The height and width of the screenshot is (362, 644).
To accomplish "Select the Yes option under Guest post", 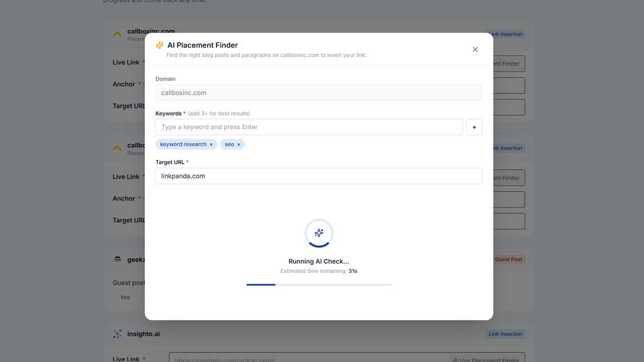I will click(125, 297).
